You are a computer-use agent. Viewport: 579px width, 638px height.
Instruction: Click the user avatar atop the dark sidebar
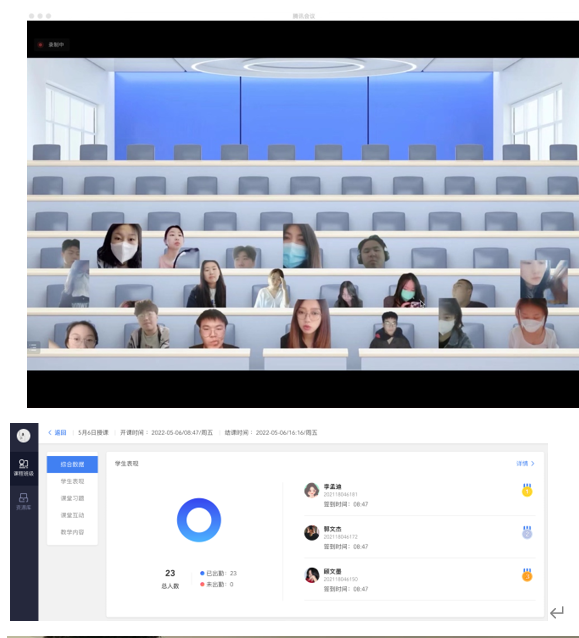24,435
